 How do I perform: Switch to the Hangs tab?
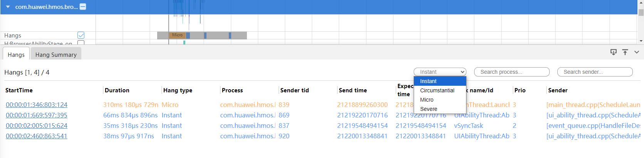click(x=16, y=54)
